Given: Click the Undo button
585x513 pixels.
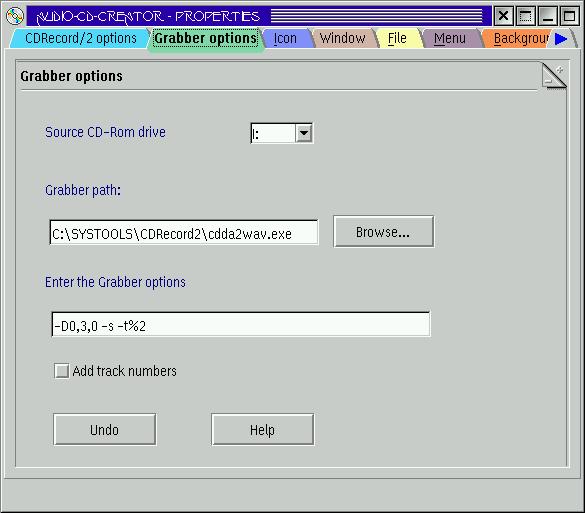Looking at the screenshot, I should (x=104, y=429).
